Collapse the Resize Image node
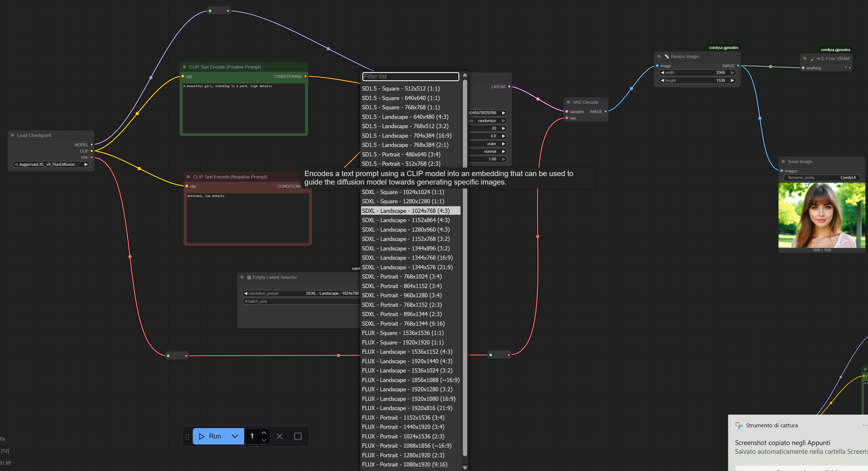 [x=659, y=56]
